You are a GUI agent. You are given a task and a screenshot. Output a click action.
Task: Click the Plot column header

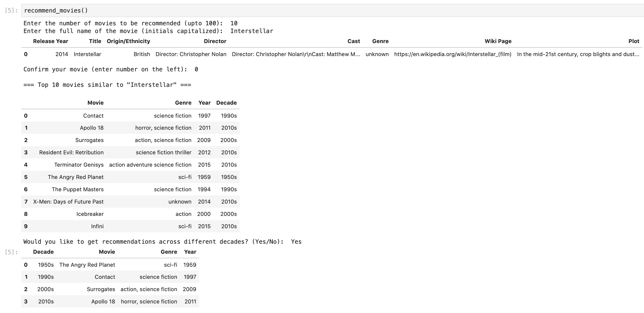pyautogui.click(x=634, y=41)
